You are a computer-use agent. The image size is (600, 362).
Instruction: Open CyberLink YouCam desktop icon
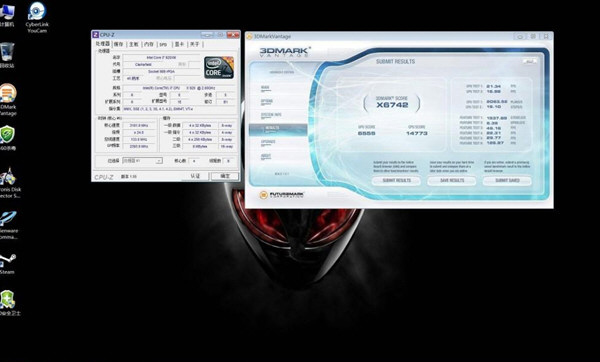pos(37,17)
